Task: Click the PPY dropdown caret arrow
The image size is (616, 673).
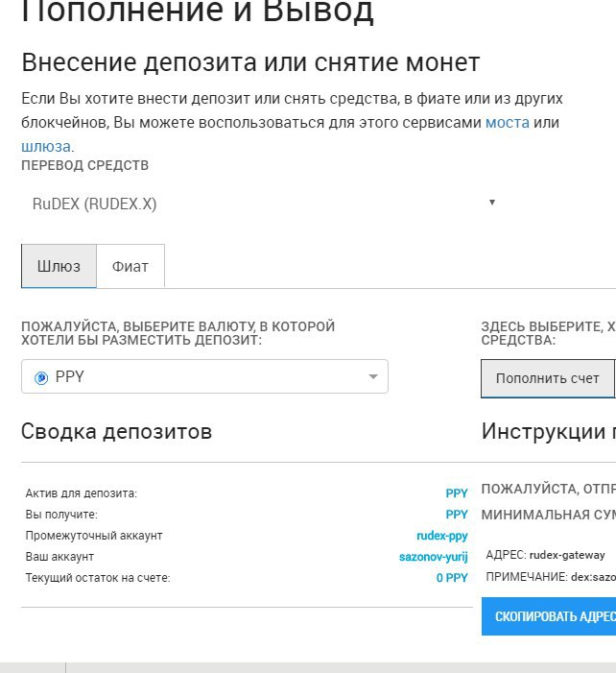Action: pos(373,377)
